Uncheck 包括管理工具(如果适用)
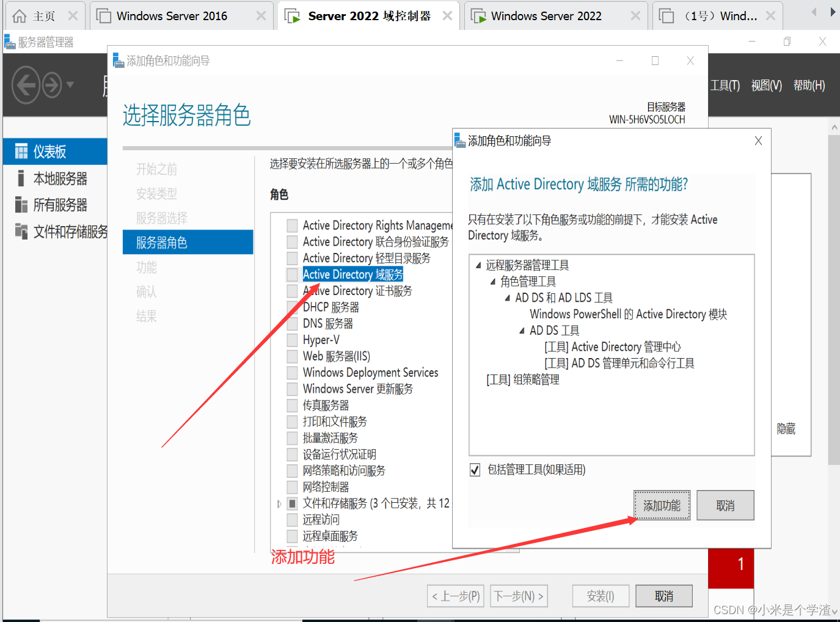This screenshot has height=622, width=840. point(475,469)
